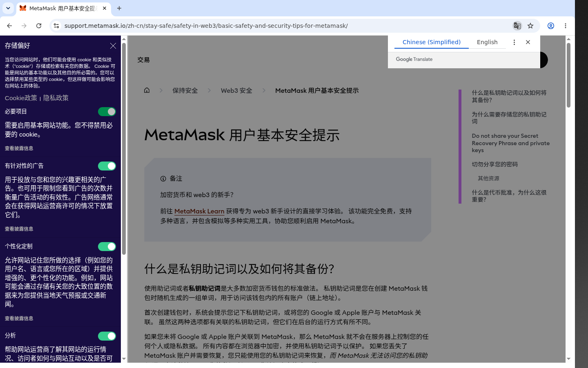588x368 pixels.
Task: Click current breadcrumb MetaMask 用户基本安全提示
Action: point(317,91)
